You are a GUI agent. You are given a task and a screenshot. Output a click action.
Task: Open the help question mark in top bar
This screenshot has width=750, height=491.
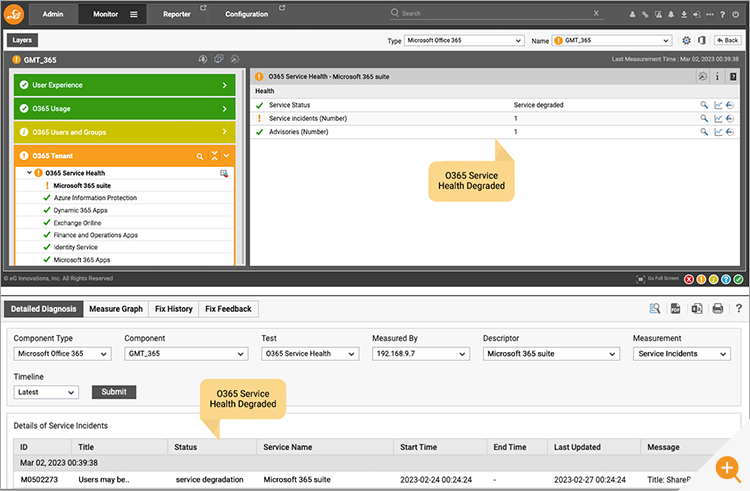(723, 14)
